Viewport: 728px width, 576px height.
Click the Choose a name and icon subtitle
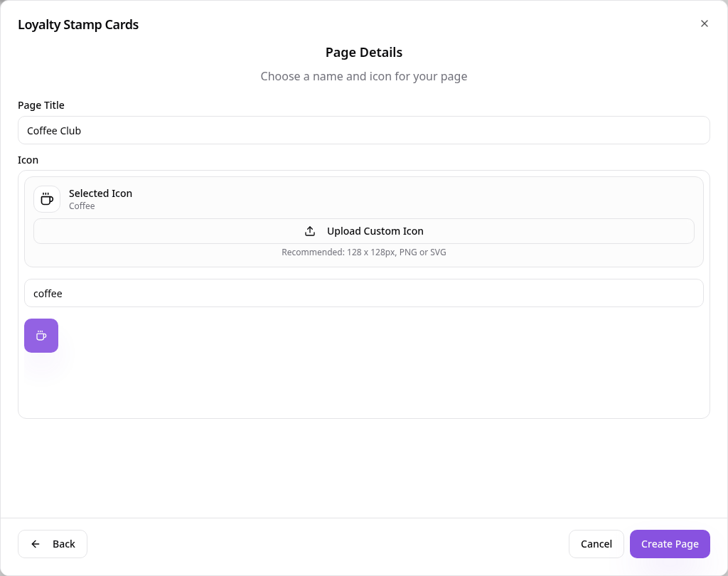[364, 76]
